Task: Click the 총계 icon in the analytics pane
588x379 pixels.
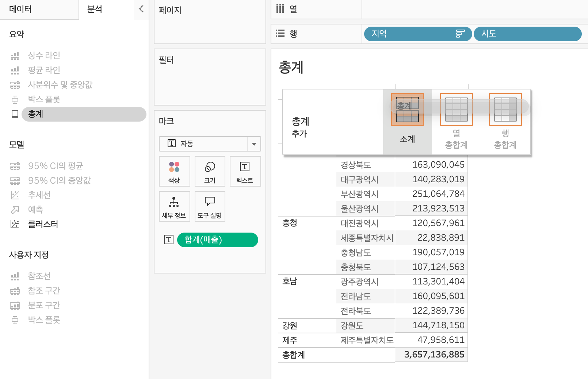Action: click(x=15, y=114)
